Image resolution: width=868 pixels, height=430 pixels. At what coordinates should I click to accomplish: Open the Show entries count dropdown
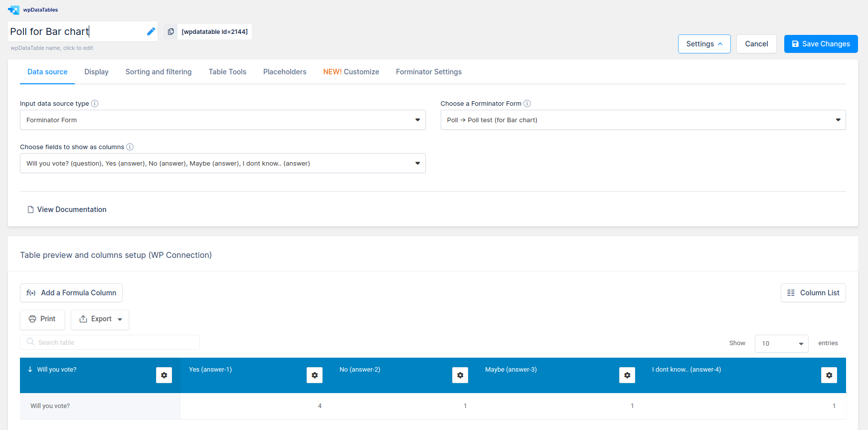(x=781, y=343)
